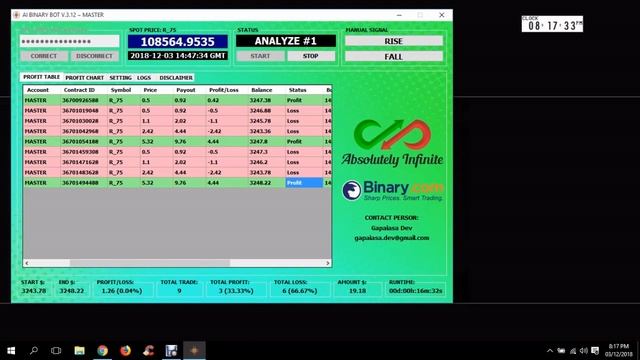This screenshot has width=640, height=360.
Task: Click the Absolutely Infinite logo
Action: click(392, 143)
